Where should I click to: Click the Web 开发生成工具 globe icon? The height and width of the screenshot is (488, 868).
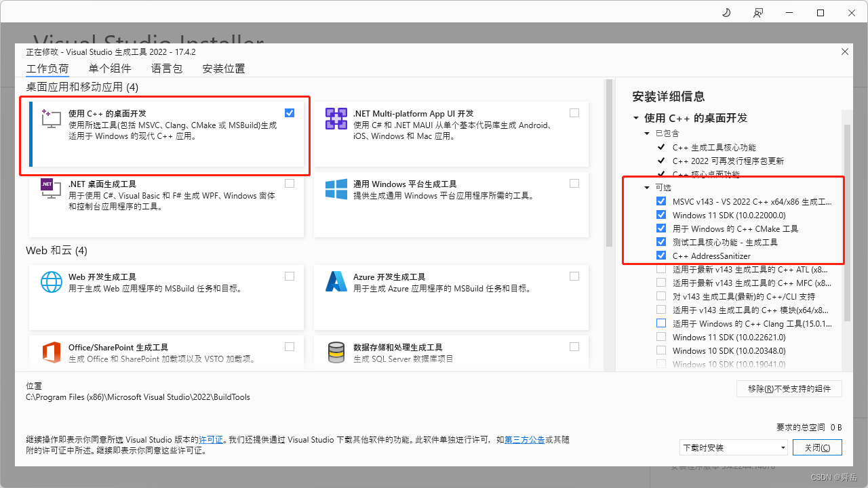[52, 281]
